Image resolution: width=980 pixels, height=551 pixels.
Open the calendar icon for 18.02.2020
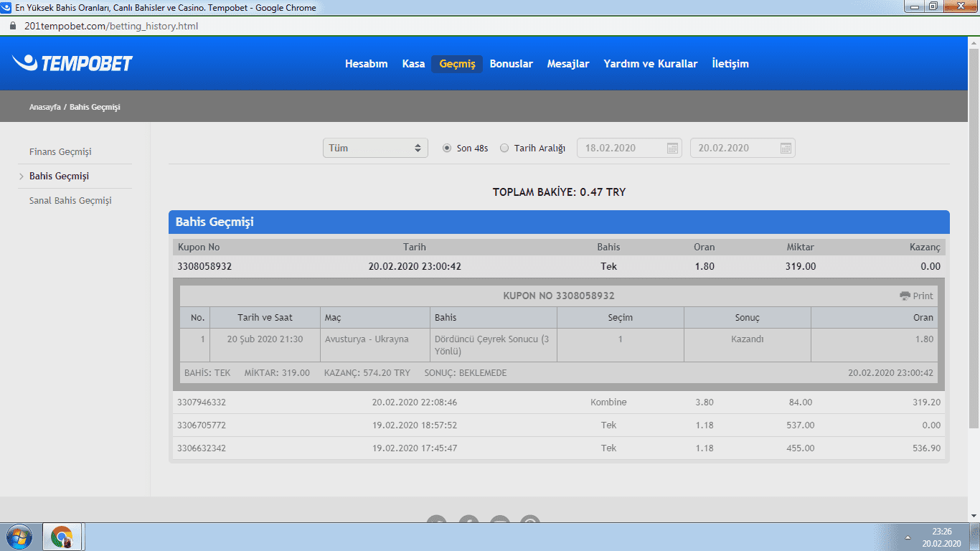point(673,149)
